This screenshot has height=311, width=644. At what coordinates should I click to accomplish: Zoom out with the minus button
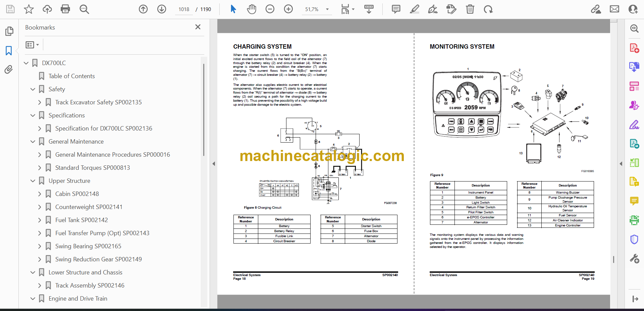tap(270, 9)
